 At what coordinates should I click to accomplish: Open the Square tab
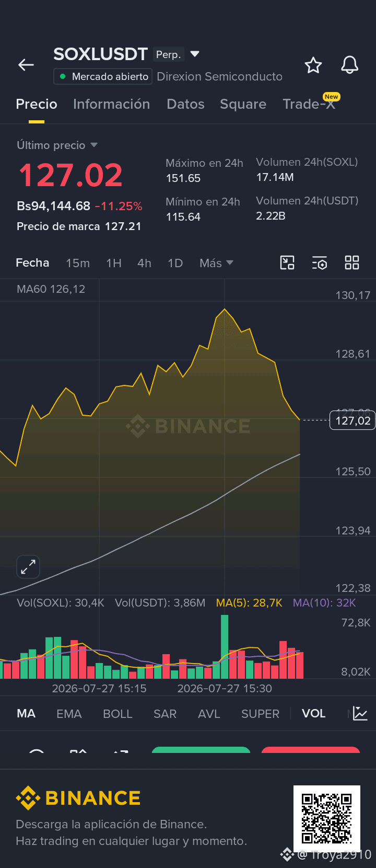click(243, 104)
